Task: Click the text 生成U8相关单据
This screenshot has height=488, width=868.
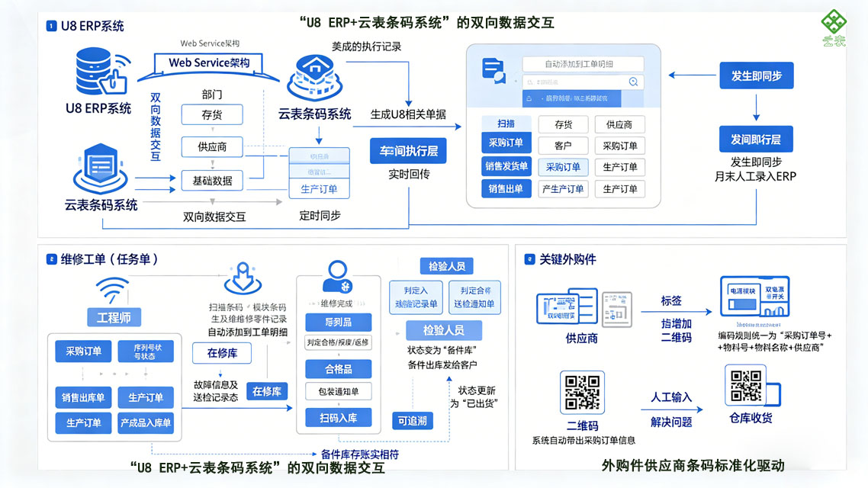Action: tap(408, 114)
